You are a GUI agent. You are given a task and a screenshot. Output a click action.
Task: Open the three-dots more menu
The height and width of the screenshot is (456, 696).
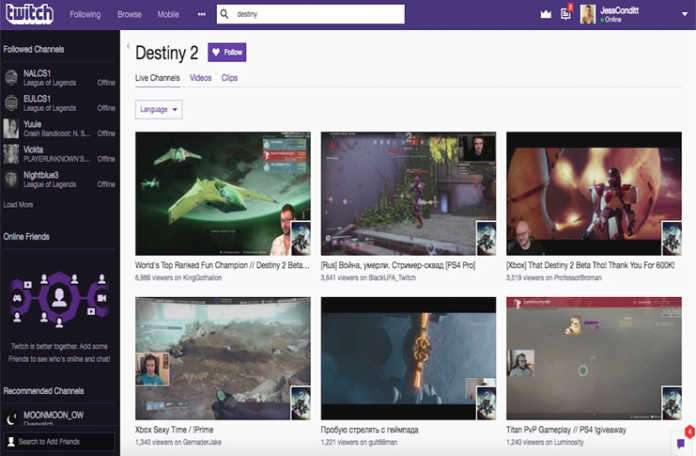(201, 15)
